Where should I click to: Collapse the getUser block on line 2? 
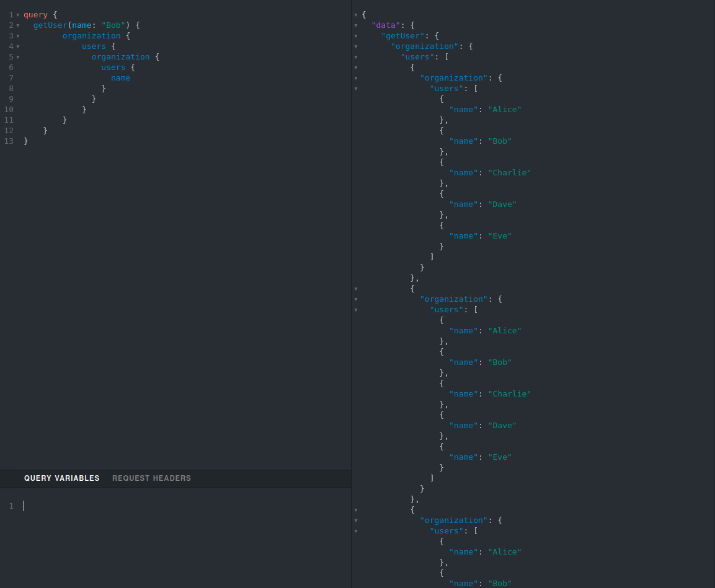[19, 25]
